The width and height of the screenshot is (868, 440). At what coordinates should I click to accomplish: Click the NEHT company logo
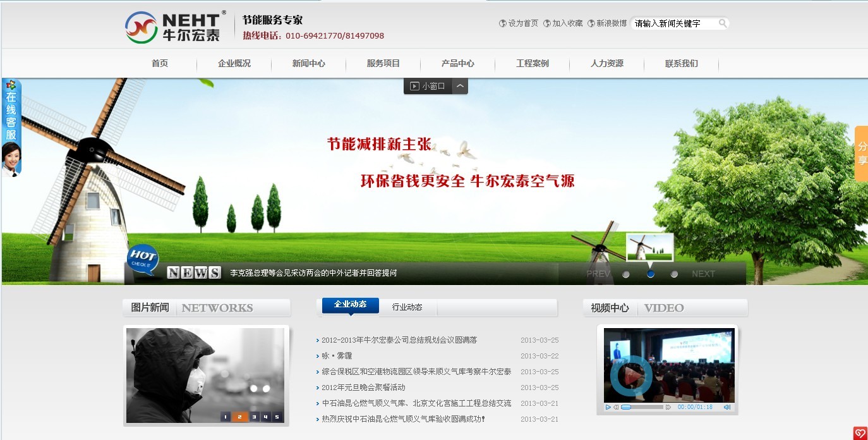(173, 27)
